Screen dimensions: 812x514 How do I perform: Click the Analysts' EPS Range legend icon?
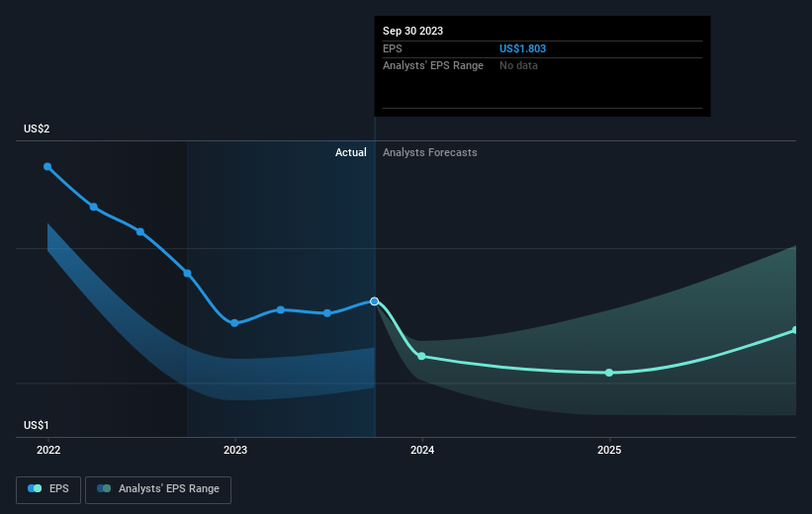click(x=104, y=488)
